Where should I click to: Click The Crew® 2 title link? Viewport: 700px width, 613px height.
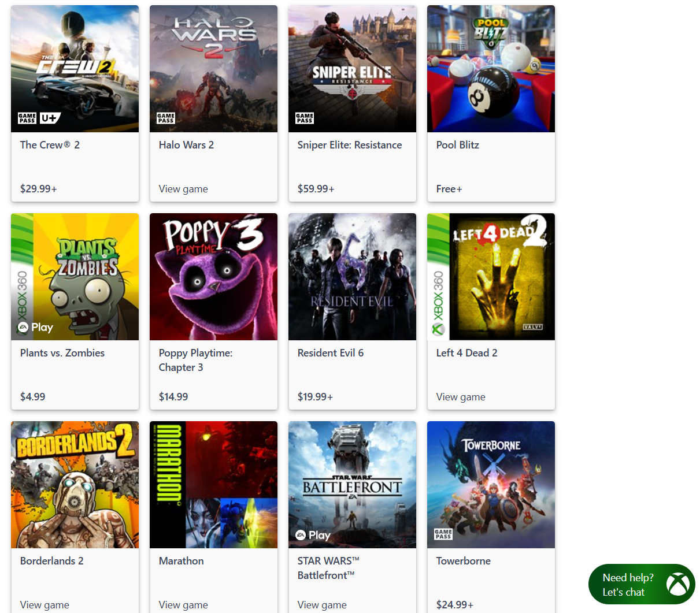(50, 145)
